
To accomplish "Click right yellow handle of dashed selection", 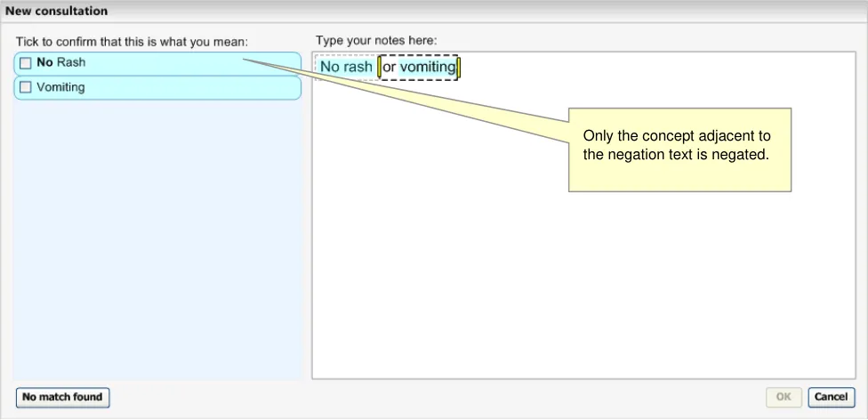I will tap(458, 68).
